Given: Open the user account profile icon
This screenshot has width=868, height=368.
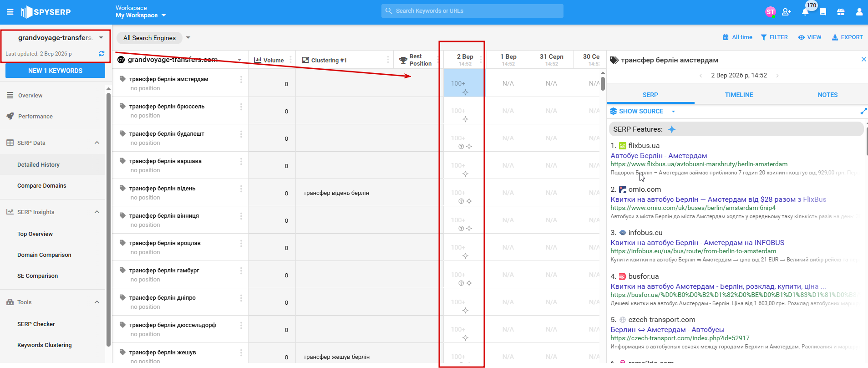Looking at the screenshot, I should click(859, 12).
